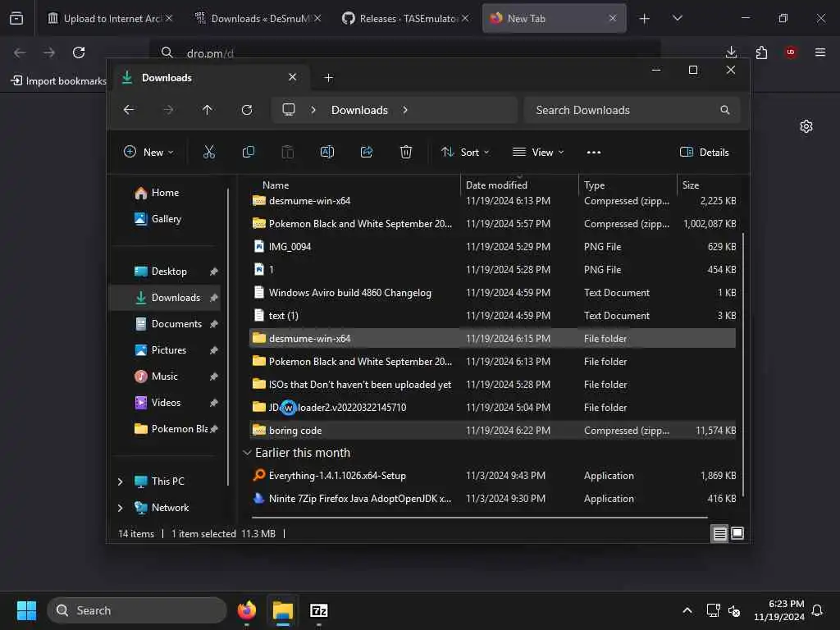
Task: Click the Delete trash icon in toolbar
Action: (406, 152)
